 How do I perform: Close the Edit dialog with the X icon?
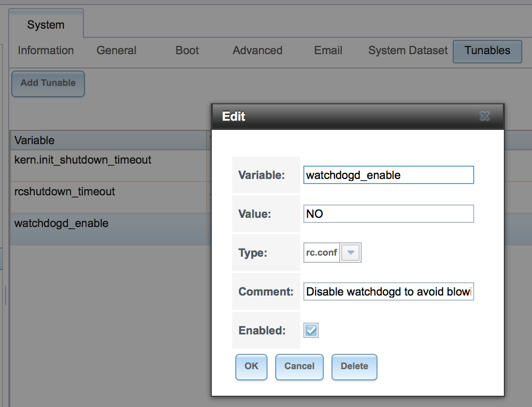484,117
